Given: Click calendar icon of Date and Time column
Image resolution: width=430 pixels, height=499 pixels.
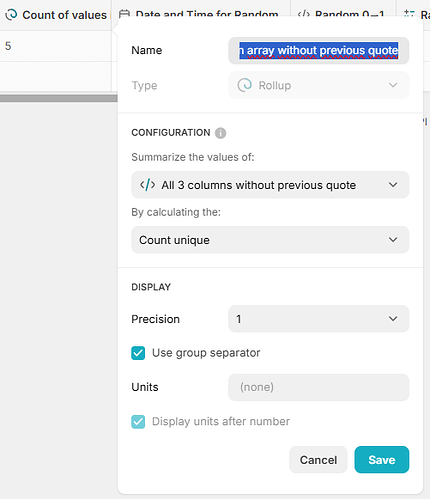Looking at the screenshot, I should (x=124, y=14).
